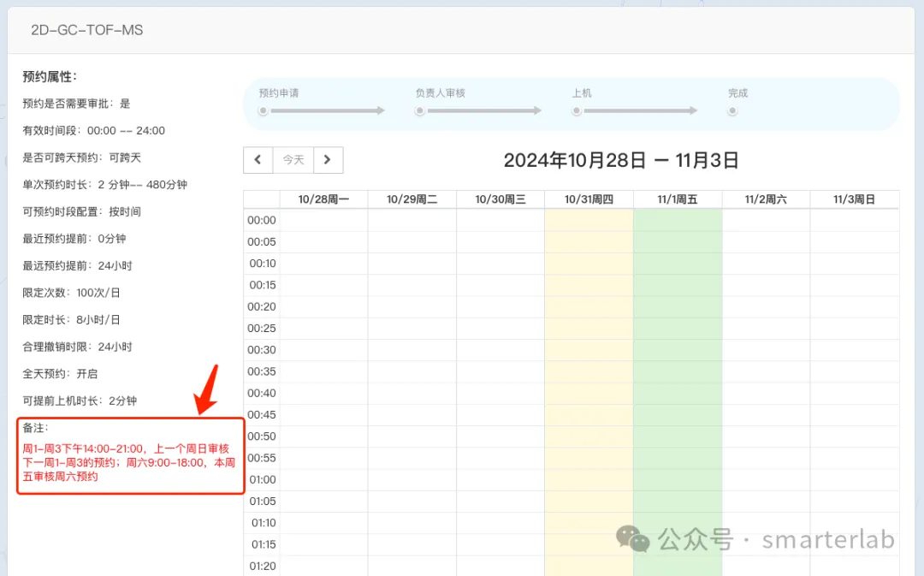The width and height of the screenshot is (924, 576).
Task: Click the 最近预约提前：0分钟 line
Action: point(74,239)
